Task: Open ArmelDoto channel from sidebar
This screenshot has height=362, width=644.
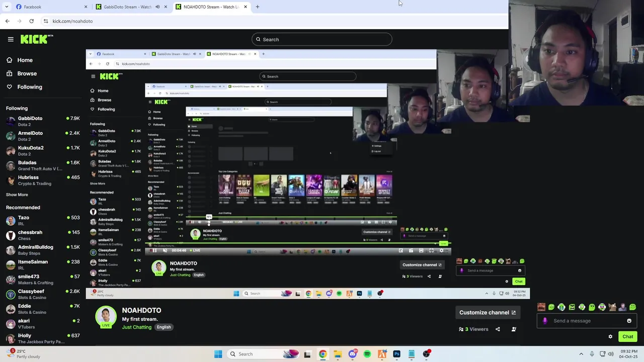Action: [43, 136]
